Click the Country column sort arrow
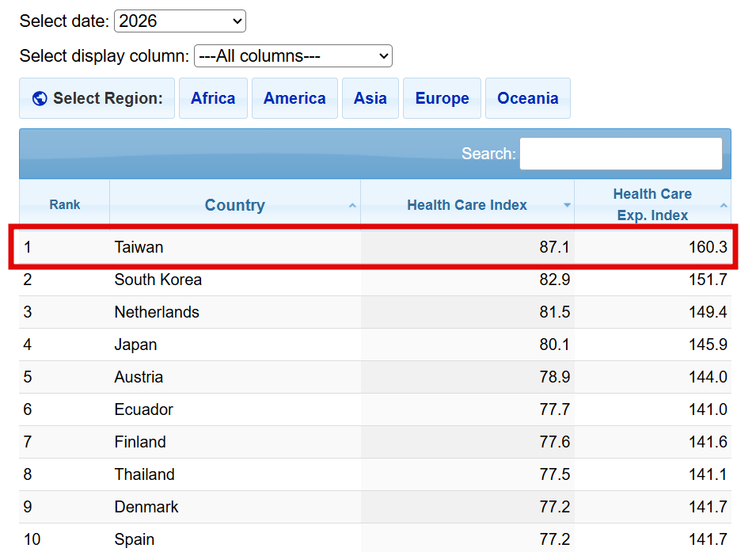The image size is (756, 552). point(352,206)
